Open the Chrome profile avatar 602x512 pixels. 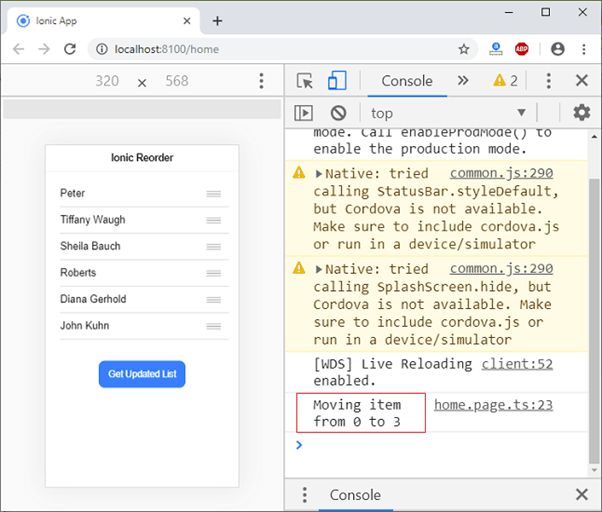click(557, 49)
